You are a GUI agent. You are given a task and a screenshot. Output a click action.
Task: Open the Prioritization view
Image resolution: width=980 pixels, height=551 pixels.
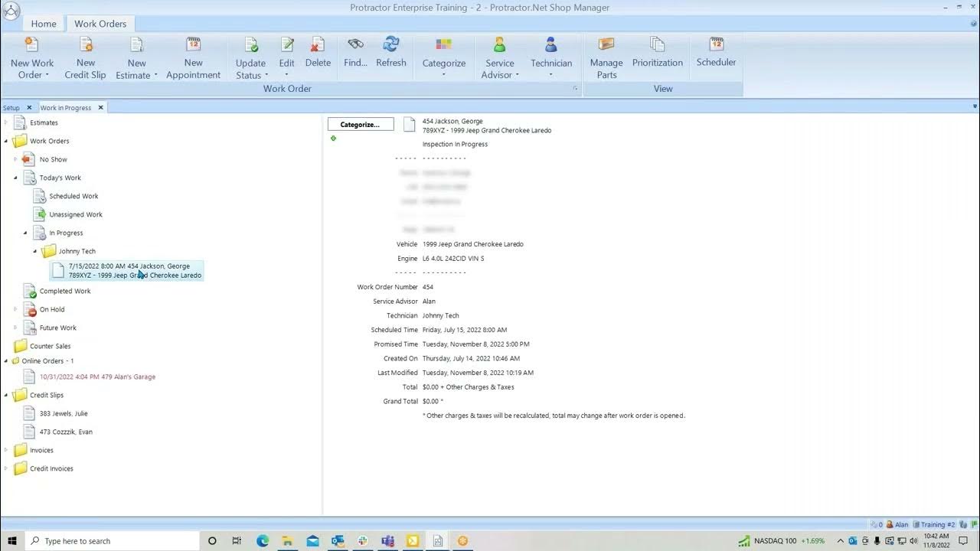point(658,54)
